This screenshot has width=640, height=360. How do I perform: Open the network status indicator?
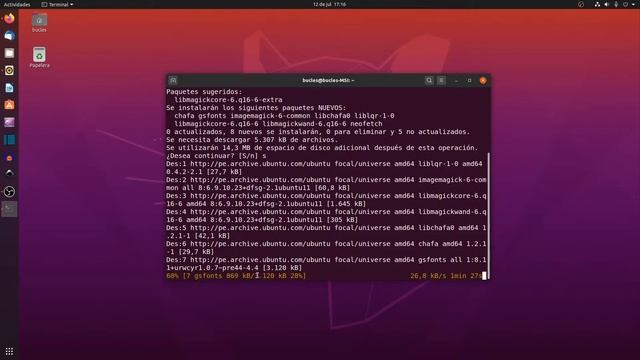pyautogui.click(x=597, y=4)
